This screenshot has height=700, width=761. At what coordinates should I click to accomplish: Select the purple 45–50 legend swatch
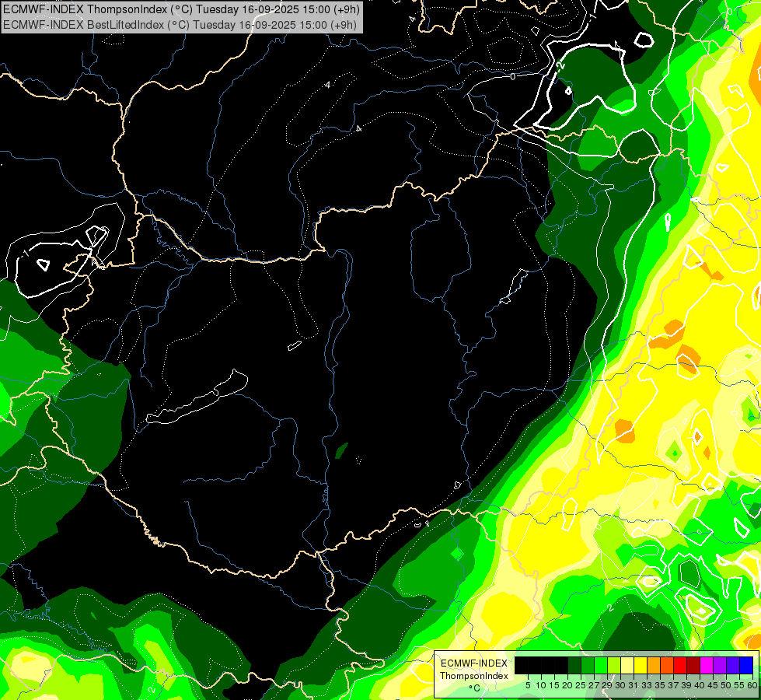click(720, 665)
